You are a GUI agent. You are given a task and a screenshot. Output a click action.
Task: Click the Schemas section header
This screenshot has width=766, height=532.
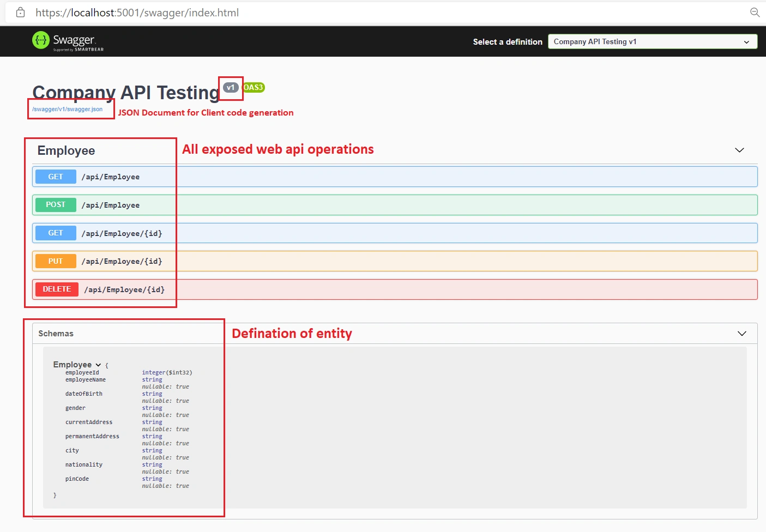coord(395,334)
